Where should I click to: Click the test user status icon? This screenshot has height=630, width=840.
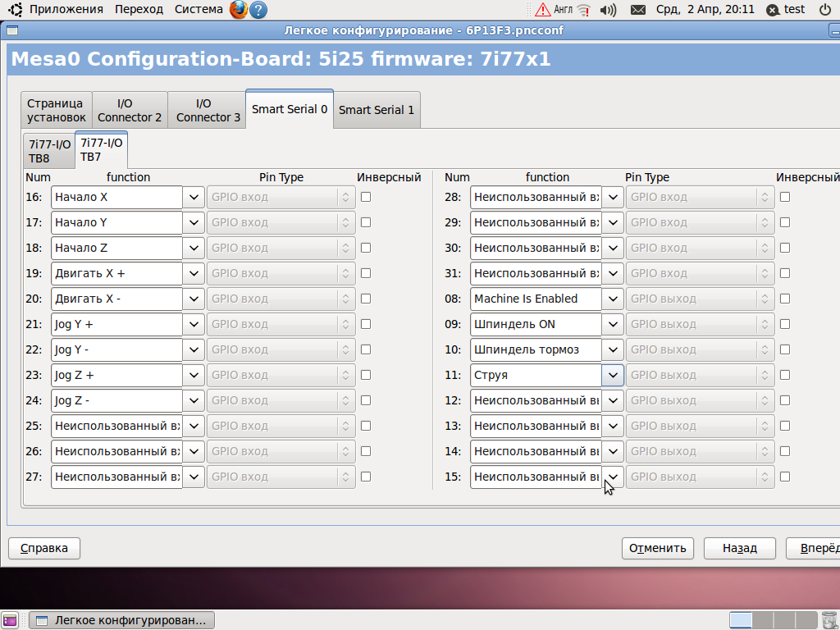tap(773, 10)
